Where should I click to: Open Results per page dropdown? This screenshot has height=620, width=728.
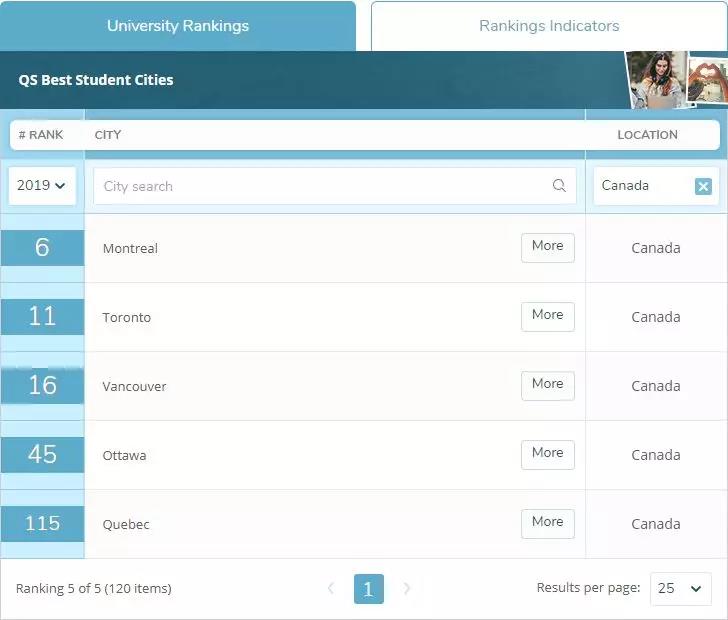pyautogui.click(x=680, y=588)
